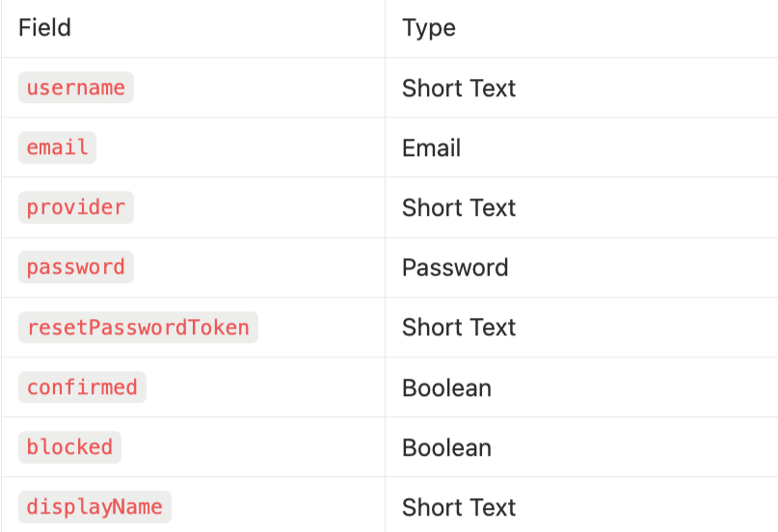The height and width of the screenshot is (532, 778).
Task: Click the email field code label
Action: coord(58,147)
